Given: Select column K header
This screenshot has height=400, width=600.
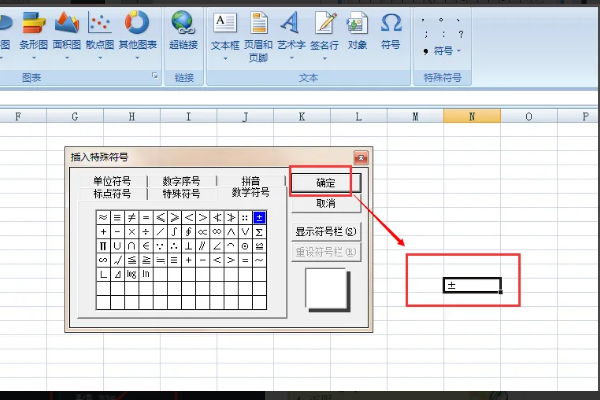Looking at the screenshot, I should click(x=302, y=116).
